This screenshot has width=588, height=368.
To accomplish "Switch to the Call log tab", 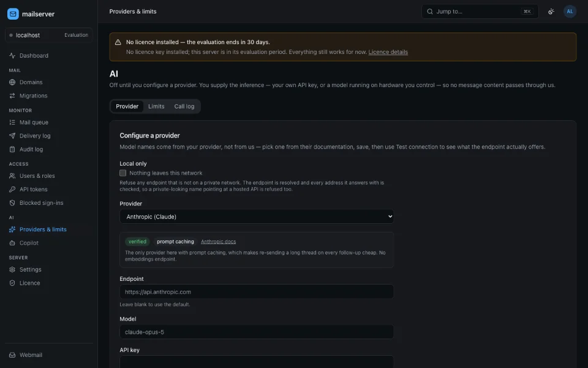I will pos(184,107).
